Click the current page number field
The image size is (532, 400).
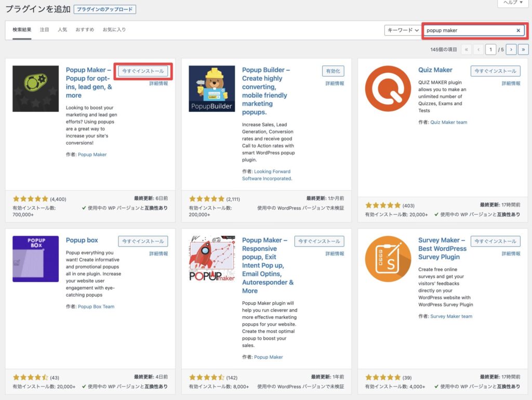[490, 49]
